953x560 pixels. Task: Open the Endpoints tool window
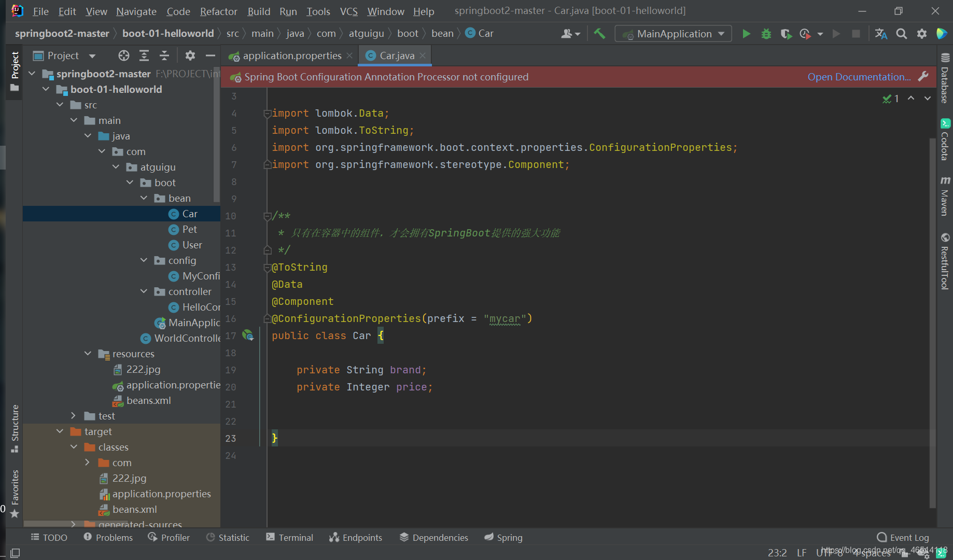[356, 538]
